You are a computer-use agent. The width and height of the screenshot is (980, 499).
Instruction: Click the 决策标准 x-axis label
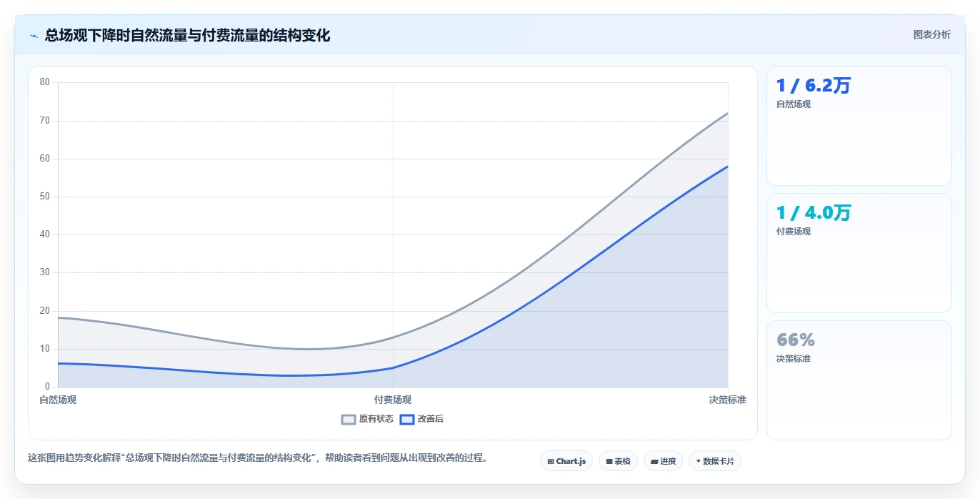point(728,400)
